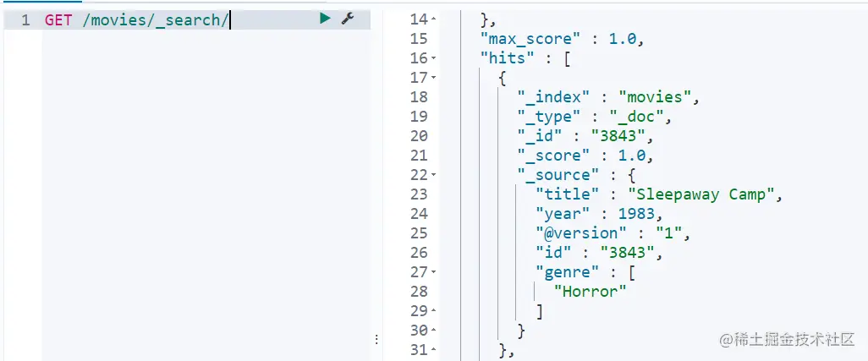
Task: Click the "year" key text
Action: click(563, 214)
